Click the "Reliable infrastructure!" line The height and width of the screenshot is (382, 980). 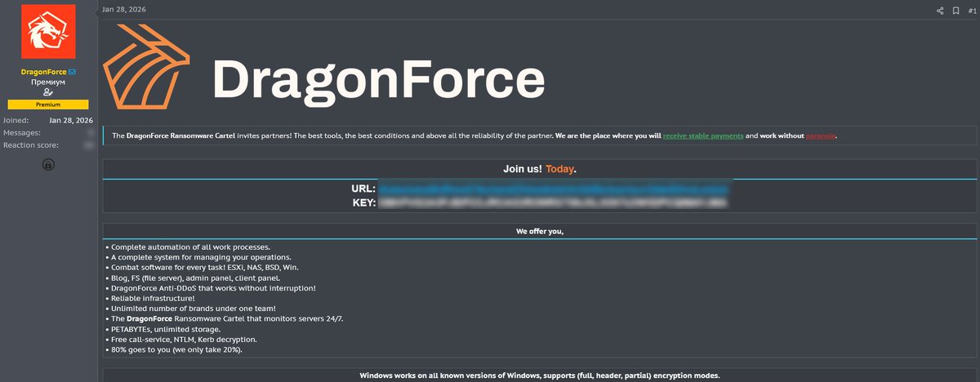pyautogui.click(x=150, y=298)
